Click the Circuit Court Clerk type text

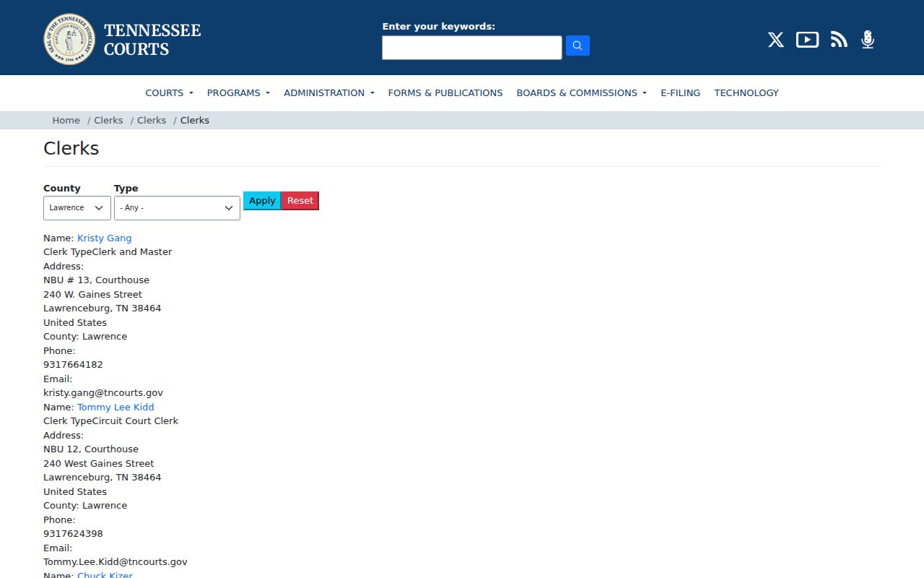tap(135, 421)
